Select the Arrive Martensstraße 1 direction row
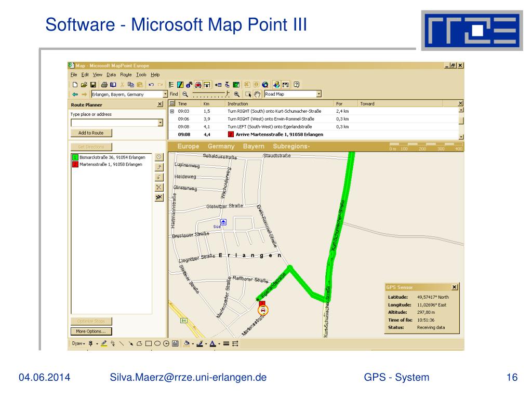The image size is (532, 399). pyautogui.click(x=313, y=135)
